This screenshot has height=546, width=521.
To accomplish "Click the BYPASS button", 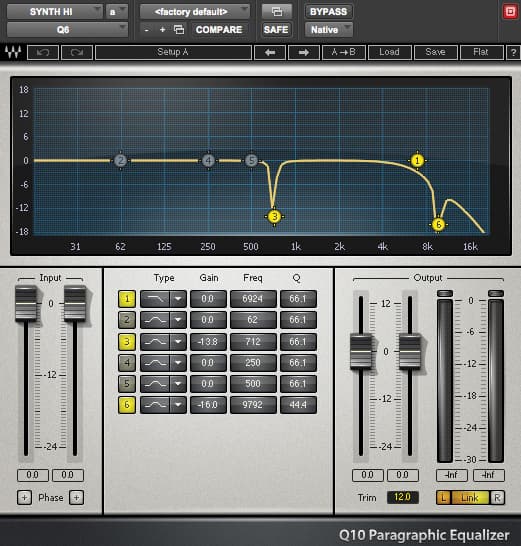I will 329,12.
